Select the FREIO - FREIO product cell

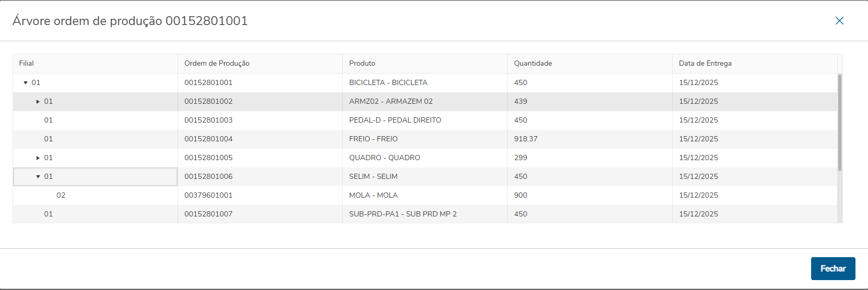click(x=373, y=139)
